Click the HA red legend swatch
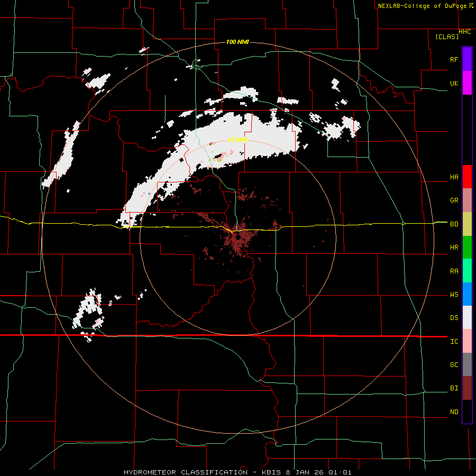The width and height of the screenshot is (476, 476). [x=467, y=177]
